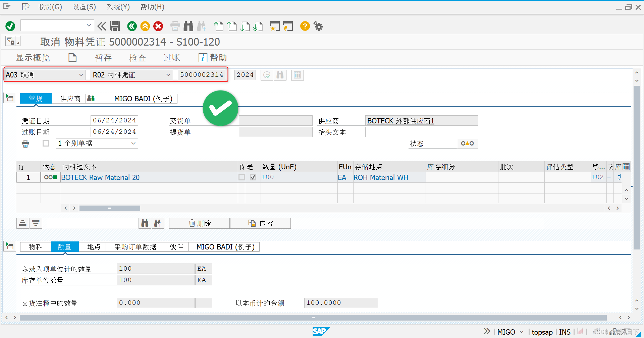Viewport: 644px width, 338px height.
Task: Click the Previous Page icon
Action: 232,26
